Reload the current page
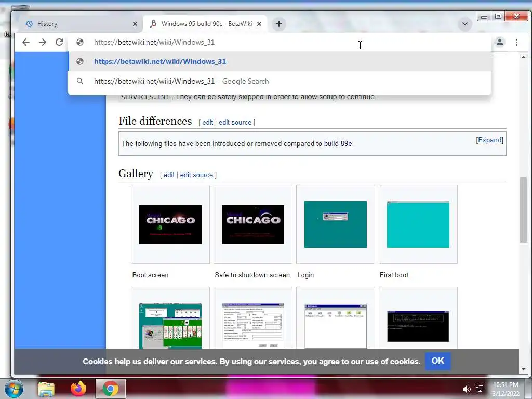The width and height of the screenshot is (532, 399). click(59, 42)
